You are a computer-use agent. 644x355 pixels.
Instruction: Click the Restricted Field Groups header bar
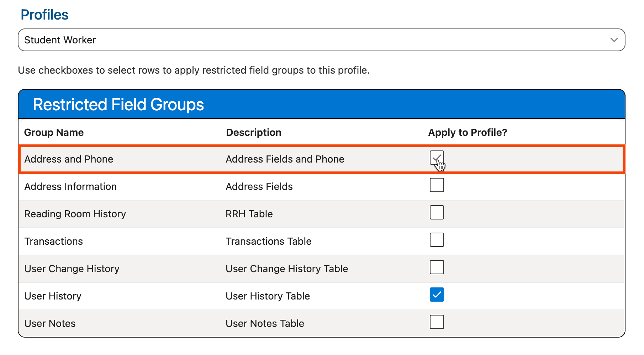[119, 104]
